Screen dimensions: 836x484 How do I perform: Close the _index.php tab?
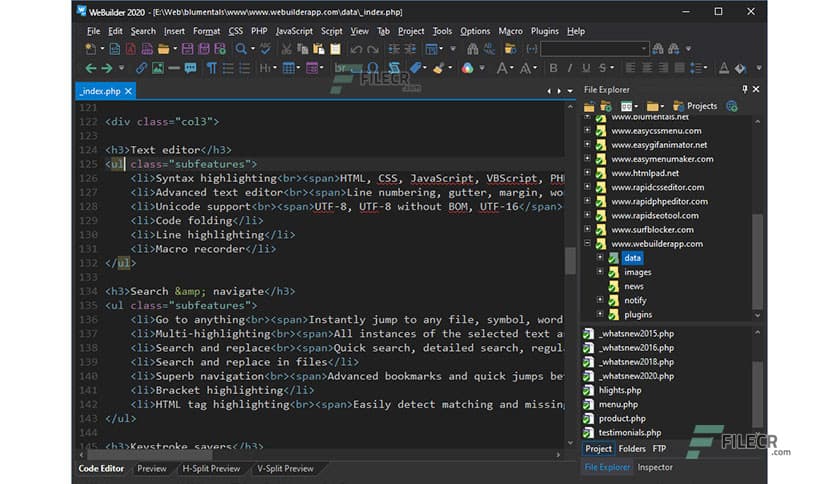(x=128, y=91)
